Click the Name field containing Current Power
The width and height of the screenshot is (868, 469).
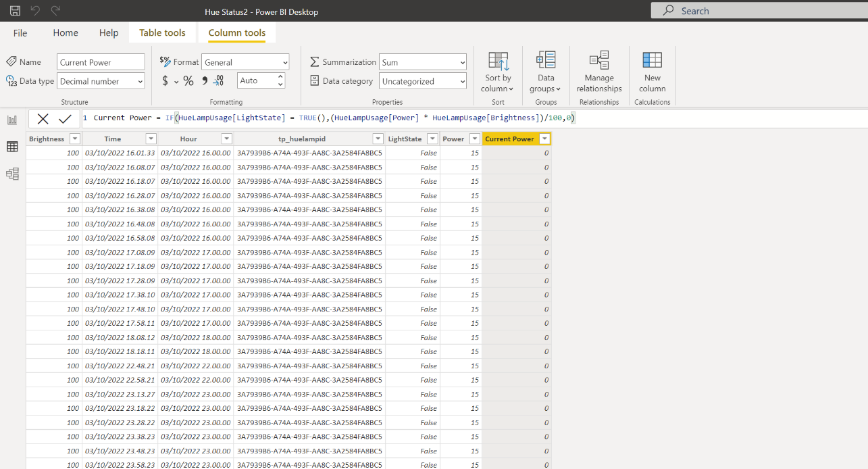point(101,62)
